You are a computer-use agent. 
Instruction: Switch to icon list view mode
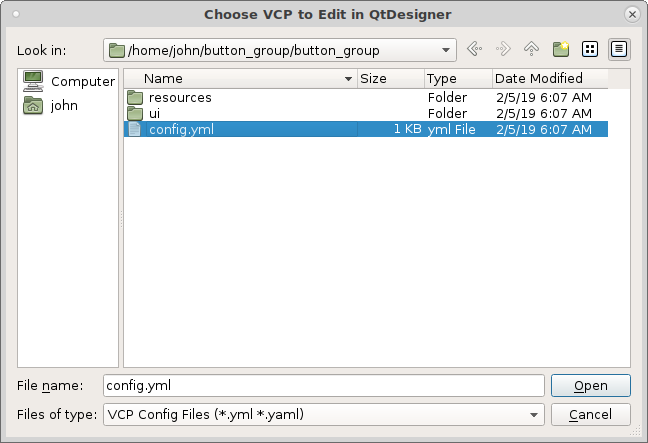590,49
